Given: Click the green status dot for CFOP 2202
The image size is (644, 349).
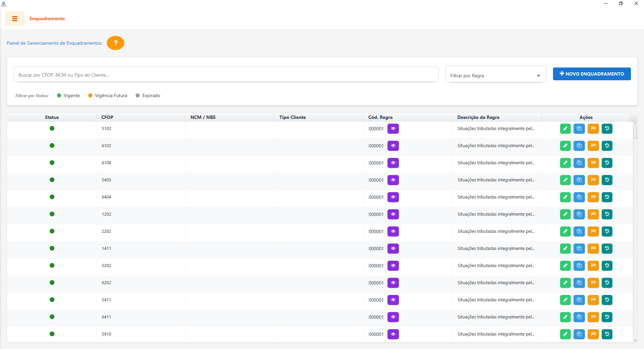Looking at the screenshot, I should click(x=52, y=231).
